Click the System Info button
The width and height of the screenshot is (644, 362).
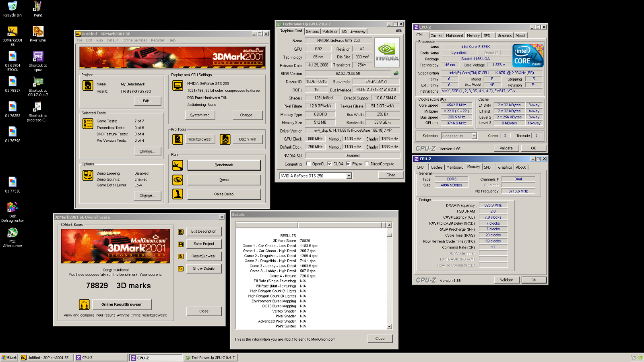[x=200, y=115]
